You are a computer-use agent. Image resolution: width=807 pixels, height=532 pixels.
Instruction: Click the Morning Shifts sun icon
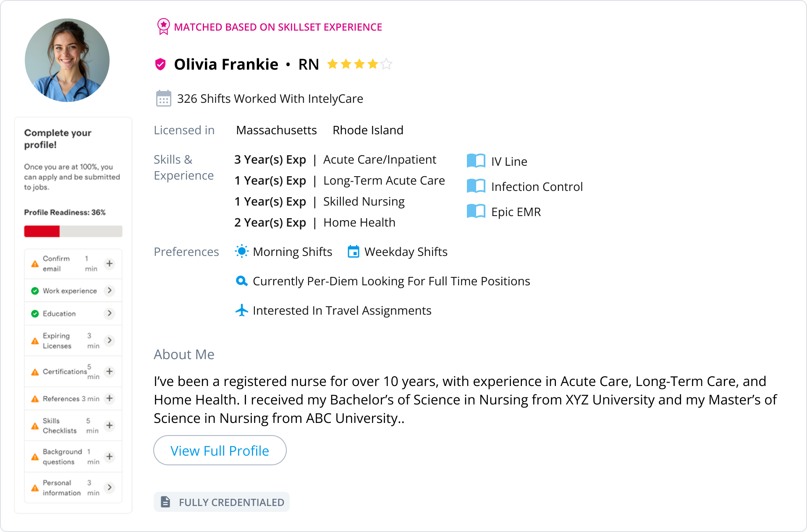[x=241, y=252]
